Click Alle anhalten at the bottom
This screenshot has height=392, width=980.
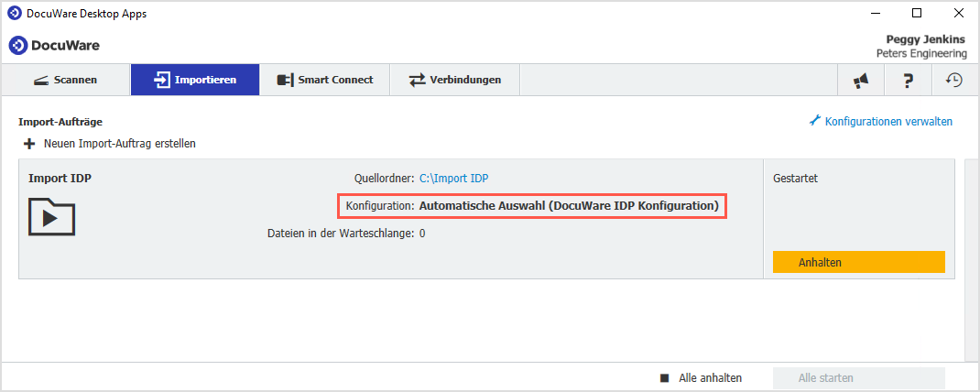pos(710,378)
